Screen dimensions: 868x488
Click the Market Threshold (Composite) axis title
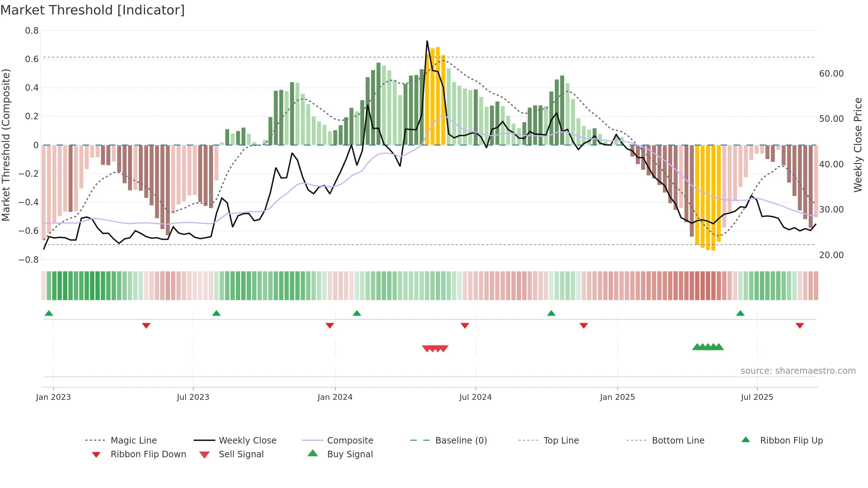(x=6, y=145)
